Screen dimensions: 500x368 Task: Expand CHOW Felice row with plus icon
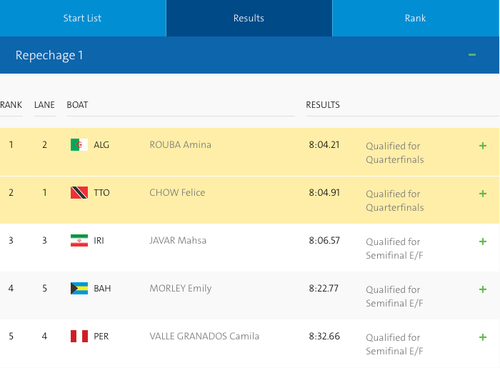(483, 194)
